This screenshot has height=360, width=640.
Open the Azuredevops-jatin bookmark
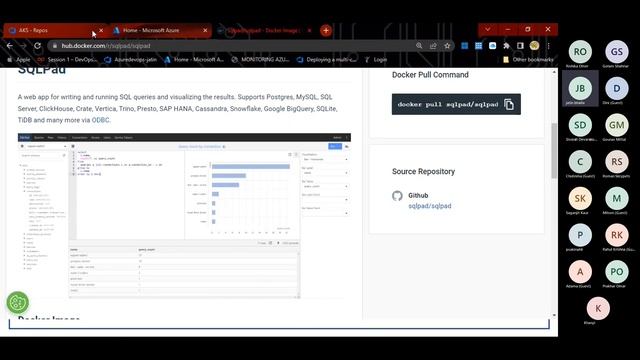point(131,60)
